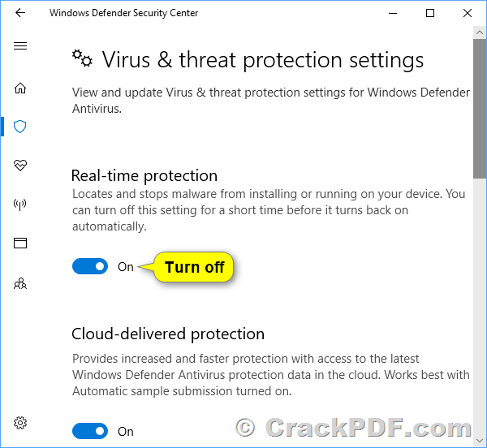
Task: Click the Cloud-delivered protection heading
Action: point(168,334)
